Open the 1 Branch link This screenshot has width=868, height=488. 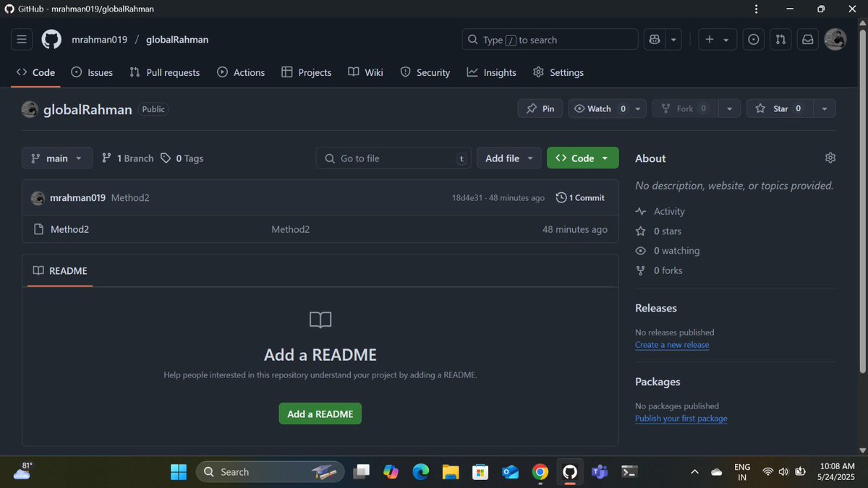point(127,158)
